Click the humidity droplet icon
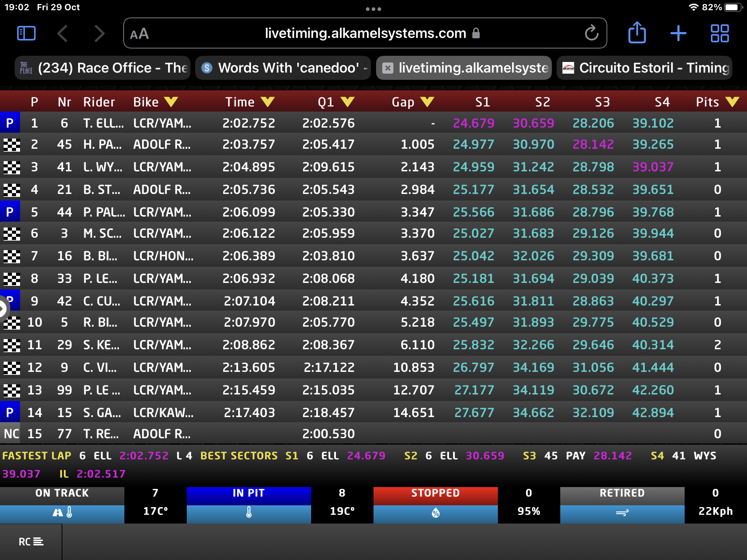747x560 pixels. tap(436, 513)
